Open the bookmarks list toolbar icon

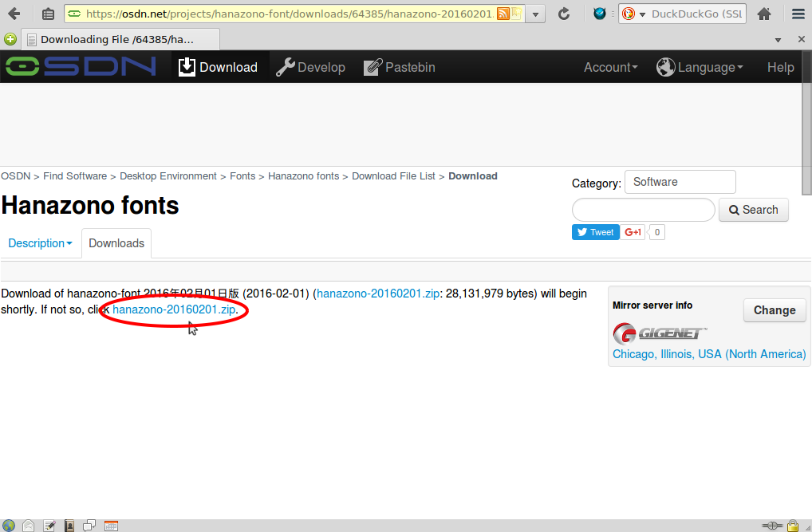[48, 14]
